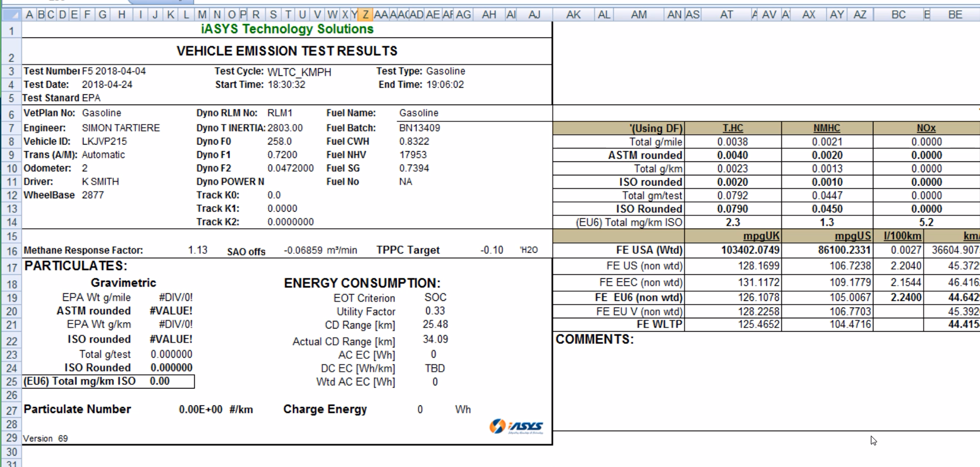This screenshot has height=467, width=980.
Task: Select column header BE
Action: point(955,15)
